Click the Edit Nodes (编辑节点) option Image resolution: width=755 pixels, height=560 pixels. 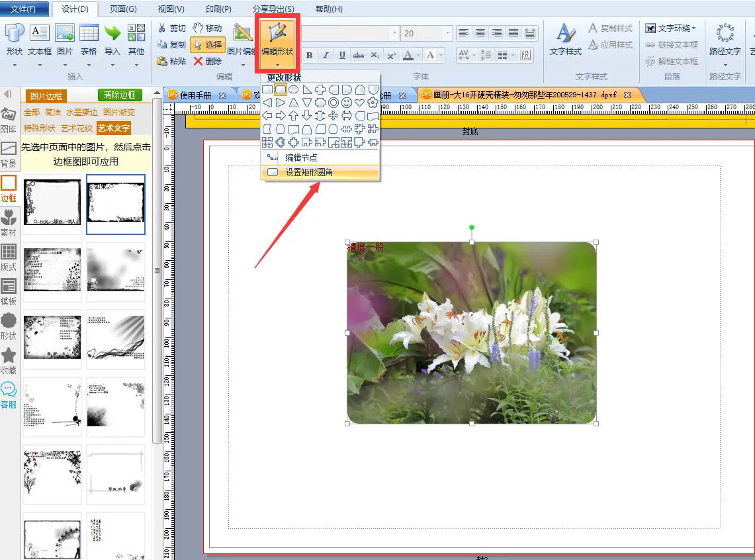coord(301,158)
